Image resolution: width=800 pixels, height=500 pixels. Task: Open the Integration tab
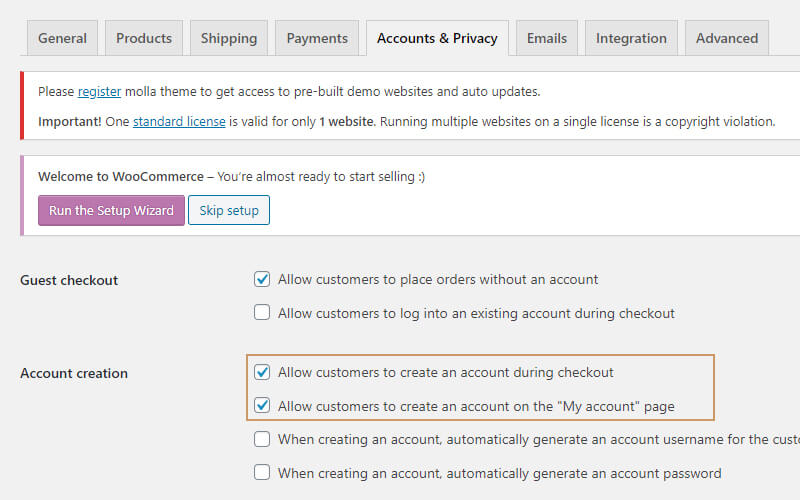pyautogui.click(x=631, y=38)
